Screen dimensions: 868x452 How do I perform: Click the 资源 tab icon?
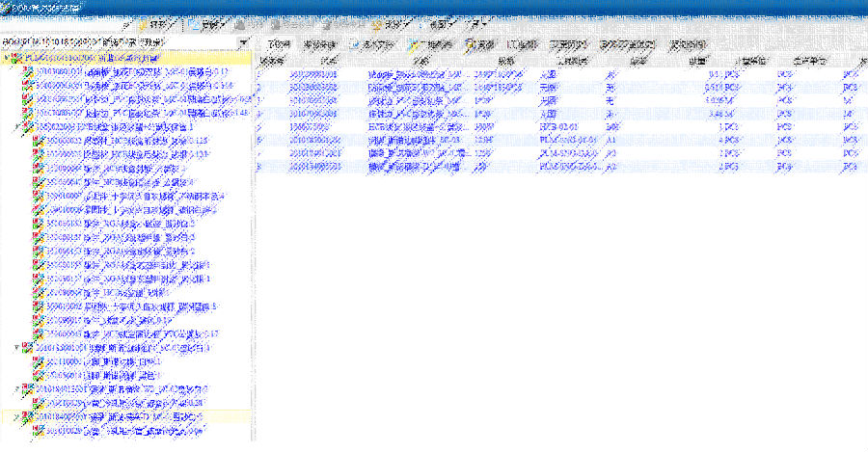click(471, 45)
